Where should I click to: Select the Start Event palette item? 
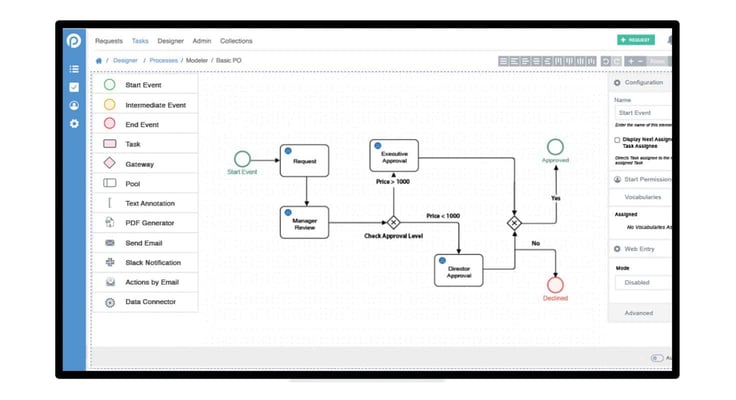[146, 85]
